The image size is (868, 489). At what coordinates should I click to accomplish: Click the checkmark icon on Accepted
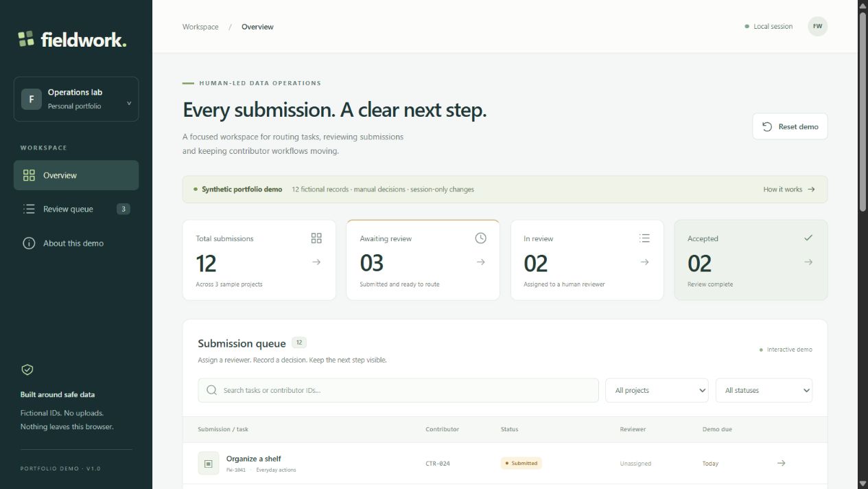point(808,238)
